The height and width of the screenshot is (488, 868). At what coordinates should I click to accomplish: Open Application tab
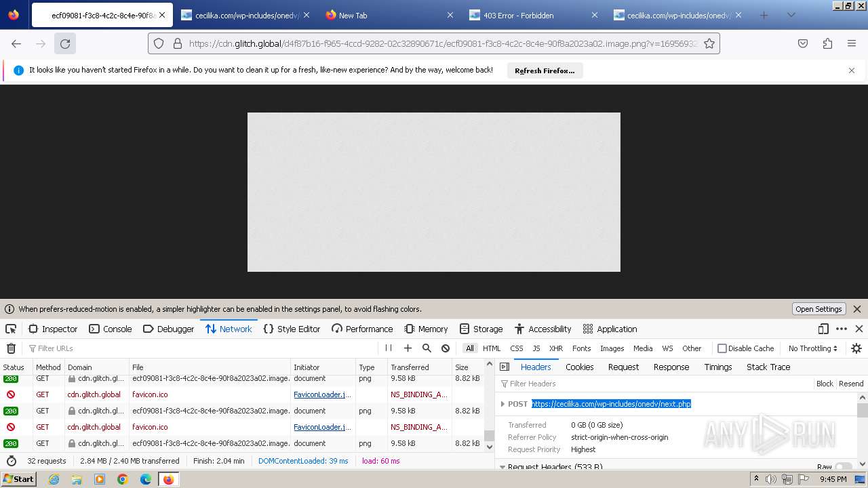tap(610, 329)
